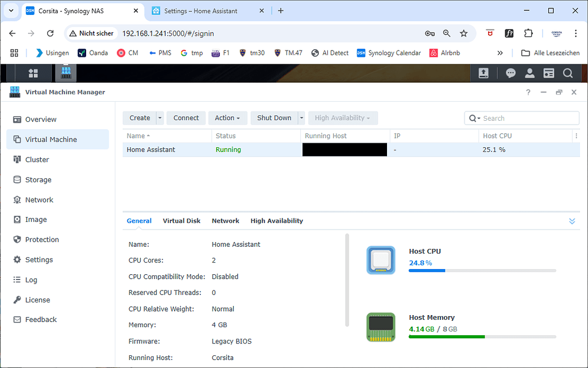Viewport: 588px width, 368px height.
Task: Open Cluster section in sidebar
Action: [x=58, y=160]
